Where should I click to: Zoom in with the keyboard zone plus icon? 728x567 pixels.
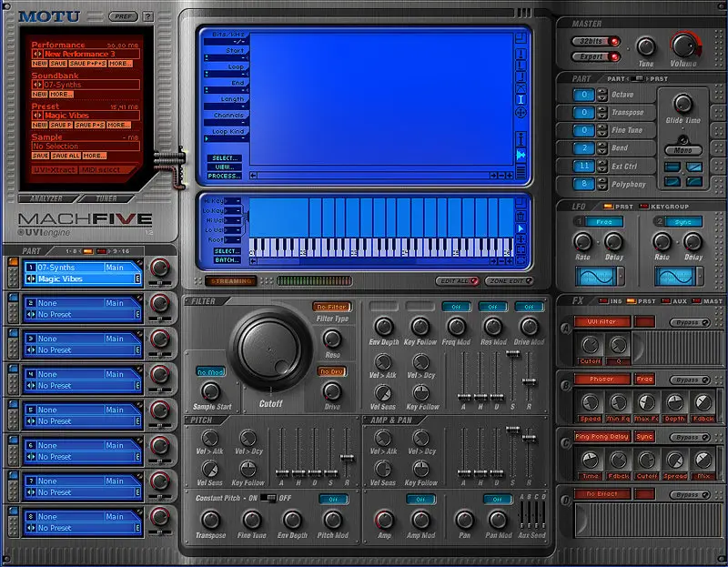(510, 261)
